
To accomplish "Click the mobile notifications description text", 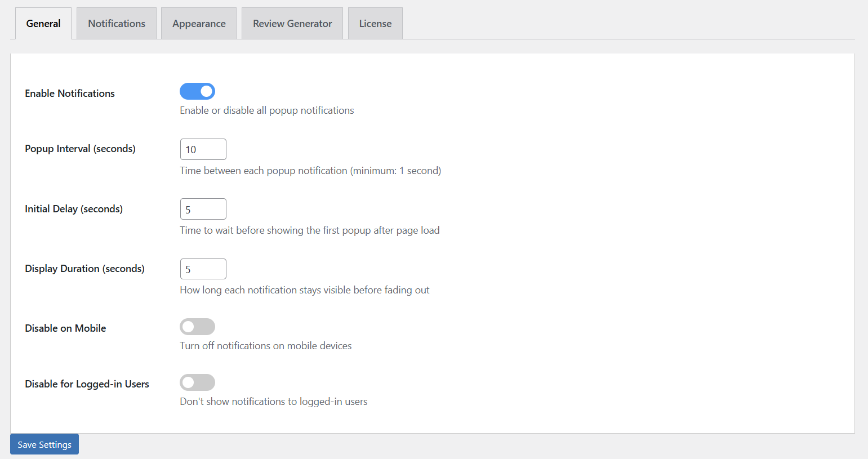I will (265, 346).
